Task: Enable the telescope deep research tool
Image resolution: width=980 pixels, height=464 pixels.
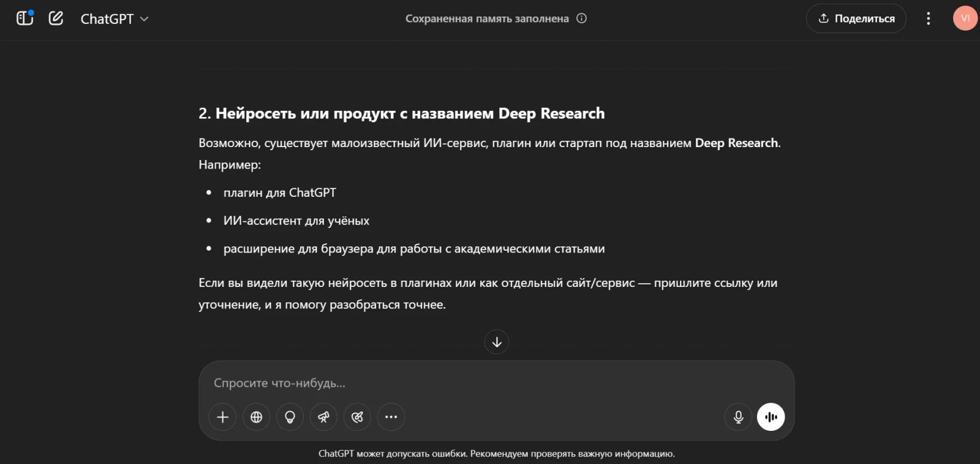Action: tap(324, 417)
